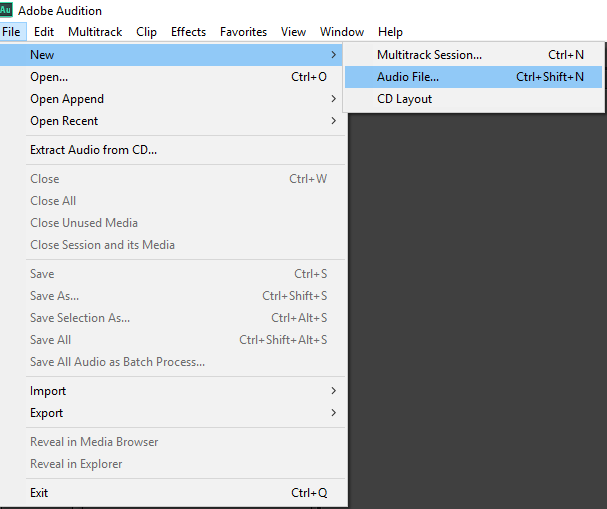This screenshot has height=509, width=607.
Task: Open the Clip menu
Action: pyautogui.click(x=146, y=32)
